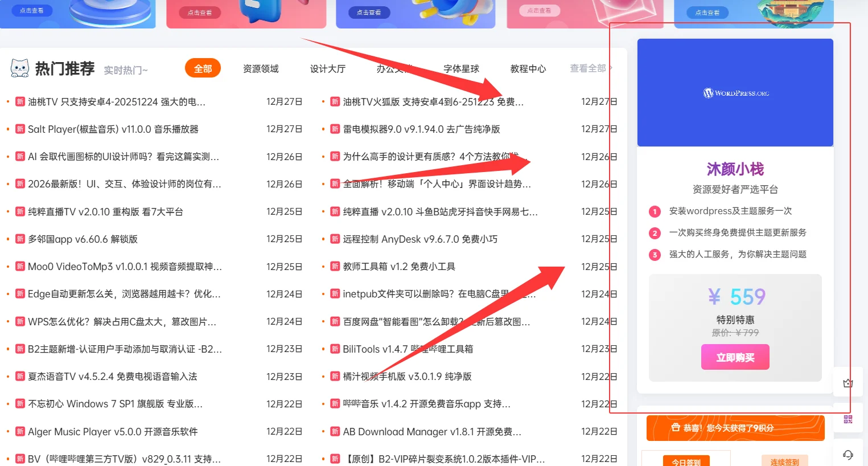The width and height of the screenshot is (868, 466).
Task: Click the WordPress.org logo in sidebar card
Action: 735,92
